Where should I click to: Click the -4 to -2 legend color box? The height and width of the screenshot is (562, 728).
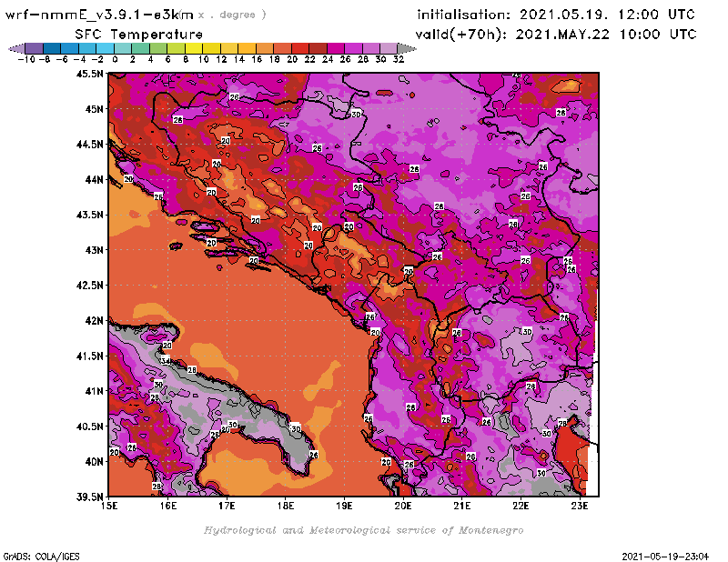[87, 48]
